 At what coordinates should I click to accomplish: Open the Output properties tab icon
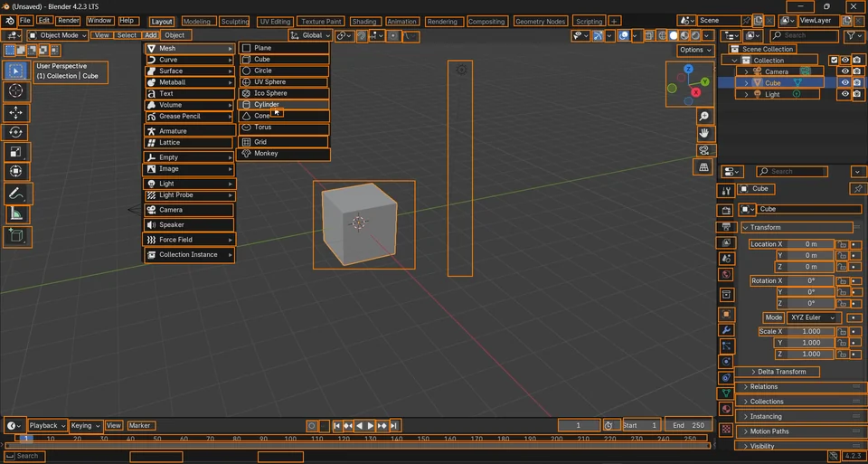coord(726,227)
